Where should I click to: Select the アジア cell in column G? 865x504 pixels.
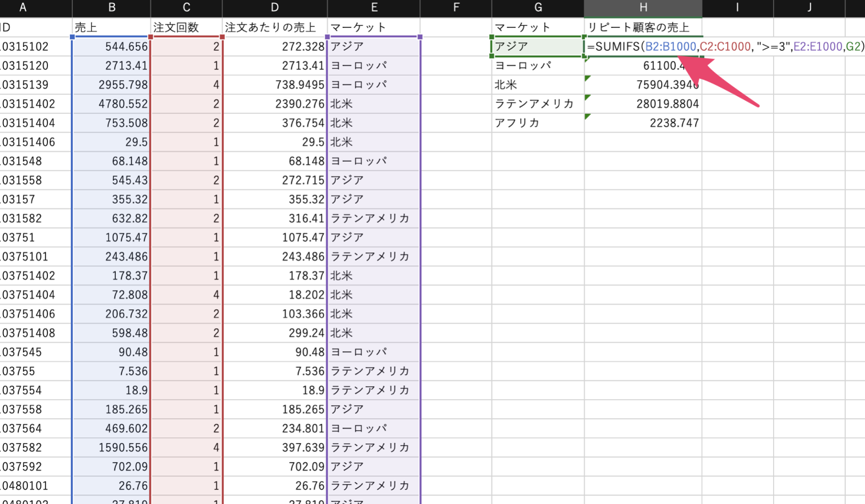click(538, 46)
